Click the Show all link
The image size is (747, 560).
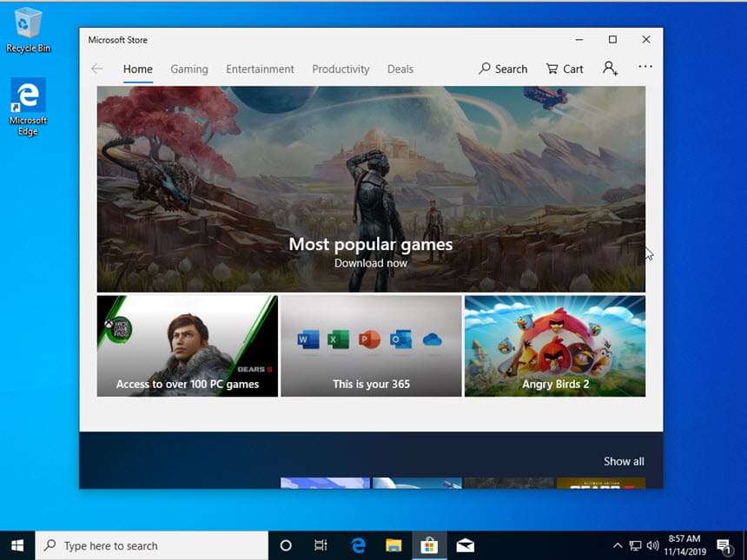[x=624, y=461]
